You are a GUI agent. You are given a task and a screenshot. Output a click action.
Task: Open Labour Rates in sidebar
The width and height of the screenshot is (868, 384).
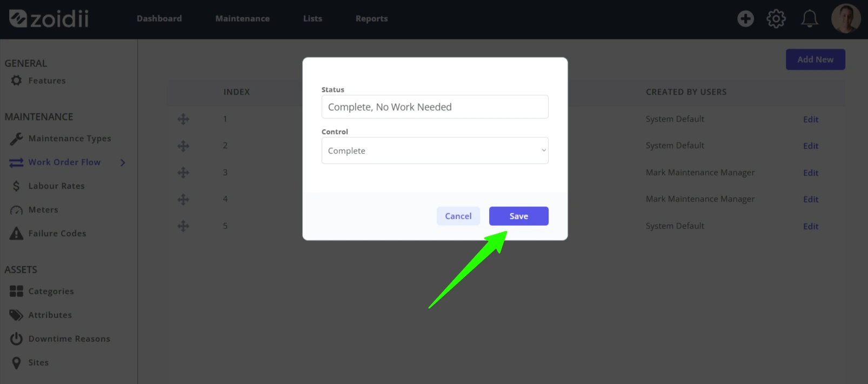(57, 186)
